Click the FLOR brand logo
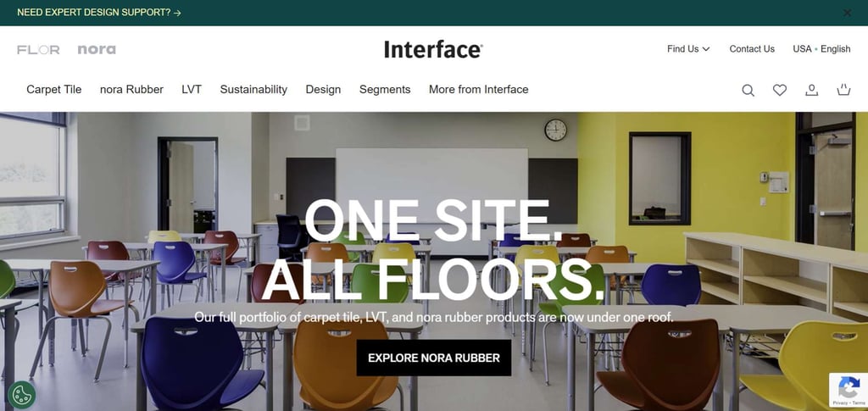This screenshot has height=411, width=868. [38, 50]
